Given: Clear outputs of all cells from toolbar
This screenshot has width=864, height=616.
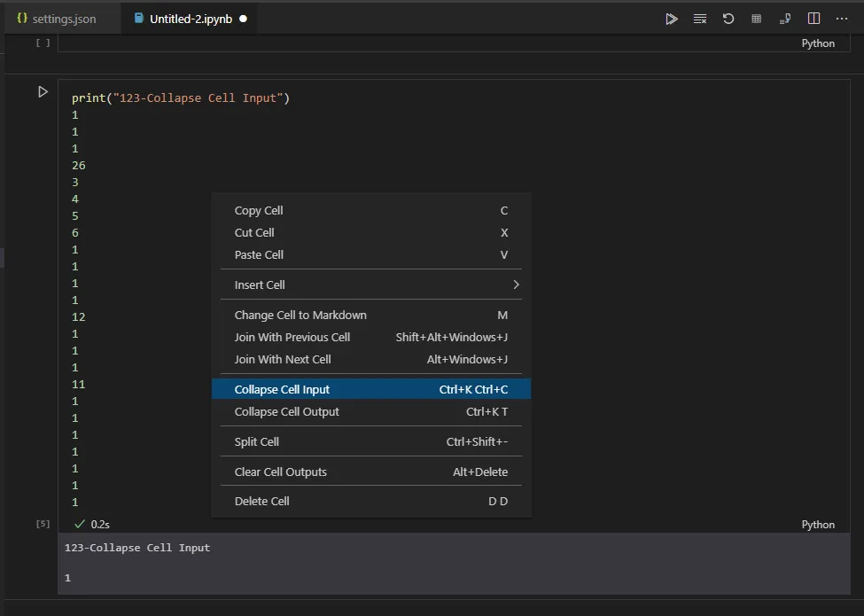Looking at the screenshot, I should [700, 18].
